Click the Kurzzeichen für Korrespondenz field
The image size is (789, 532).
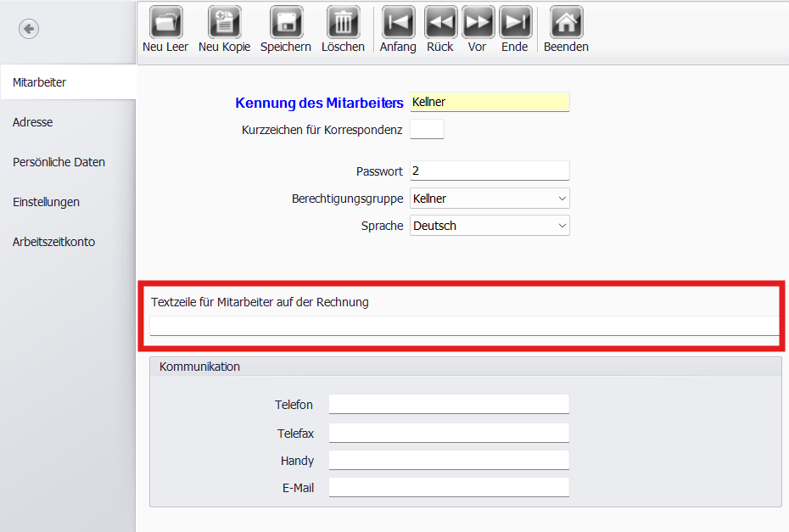[428, 129]
